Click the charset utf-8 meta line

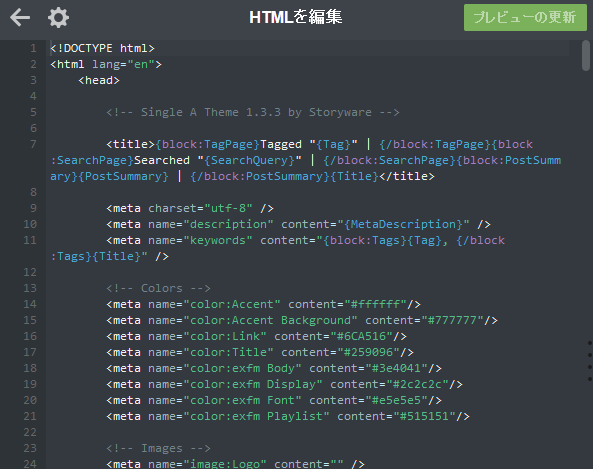(x=190, y=208)
